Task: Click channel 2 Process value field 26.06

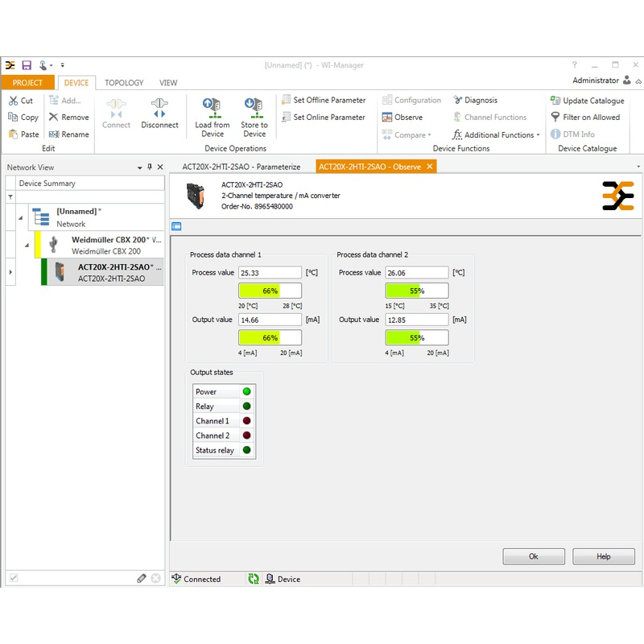Action: (417, 273)
